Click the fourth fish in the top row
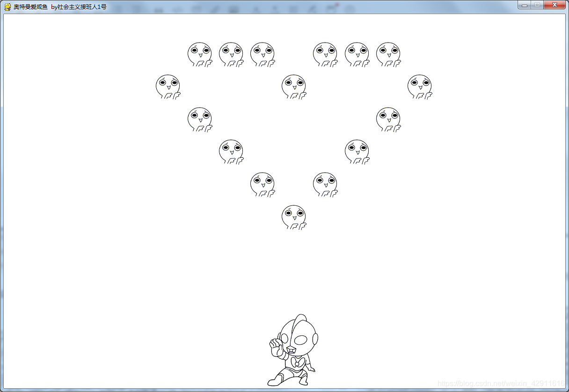This screenshot has height=392, width=569. click(325, 55)
